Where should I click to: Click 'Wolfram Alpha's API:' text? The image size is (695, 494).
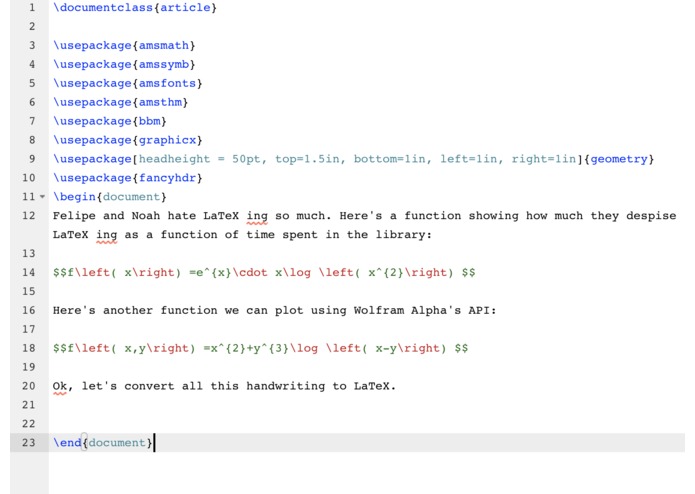[x=425, y=311]
